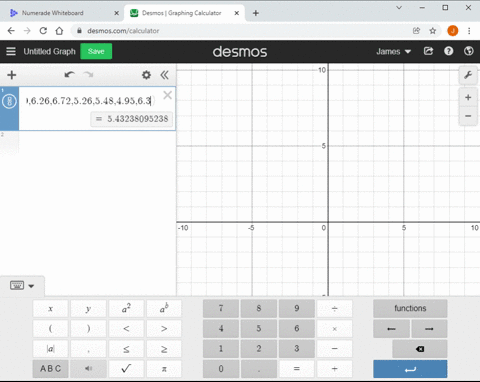Toggle audio trace speaker key
The height and width of the screenshot is (382, 480).
[x=88, y=369]
